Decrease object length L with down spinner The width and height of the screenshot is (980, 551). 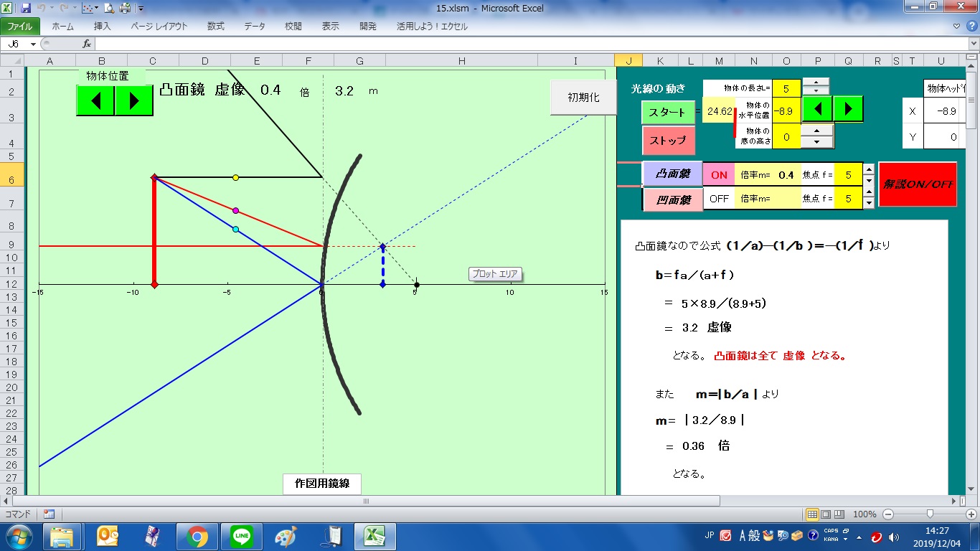816,91
